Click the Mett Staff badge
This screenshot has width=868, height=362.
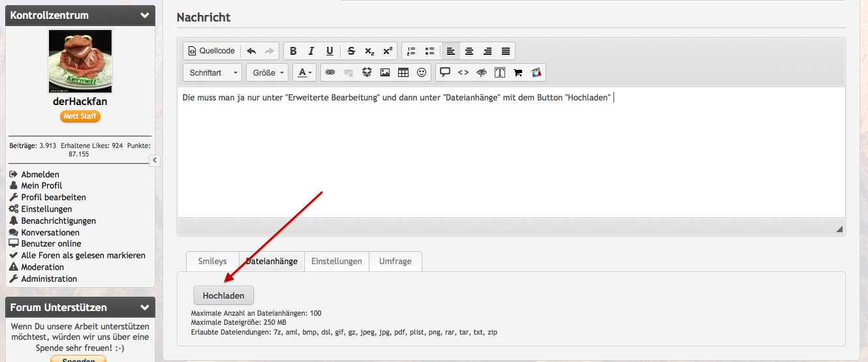80,116
